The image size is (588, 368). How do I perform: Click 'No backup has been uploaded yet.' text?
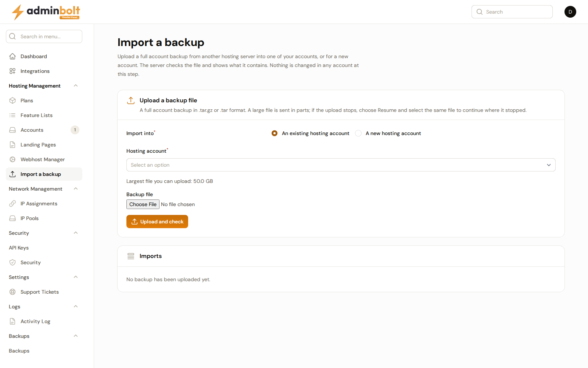[168, 279]
